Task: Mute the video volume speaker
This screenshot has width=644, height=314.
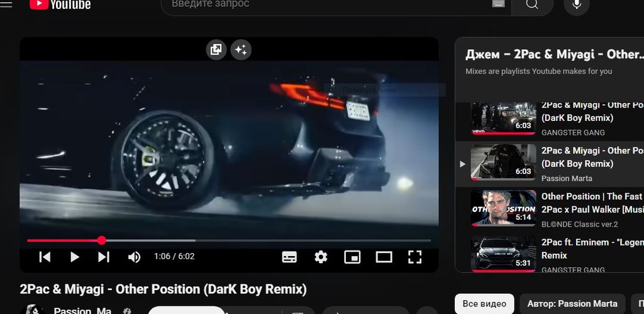Action: (x=134, y=257)
